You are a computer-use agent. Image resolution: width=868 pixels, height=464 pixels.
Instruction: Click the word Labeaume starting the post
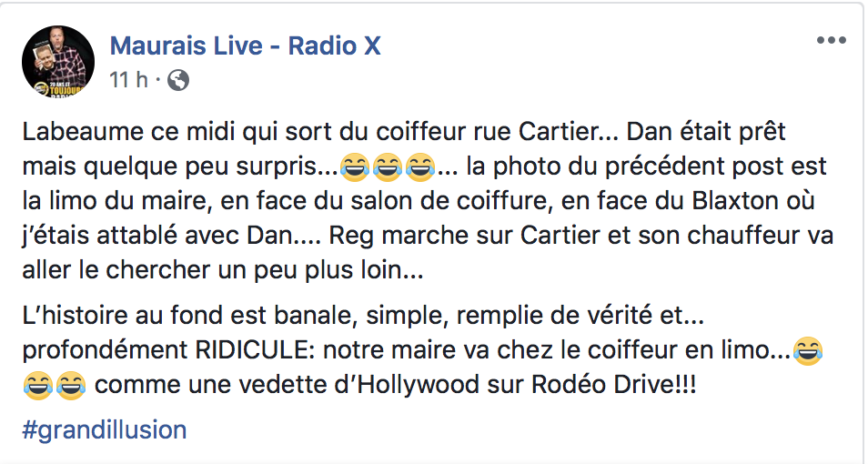point(84,132)
